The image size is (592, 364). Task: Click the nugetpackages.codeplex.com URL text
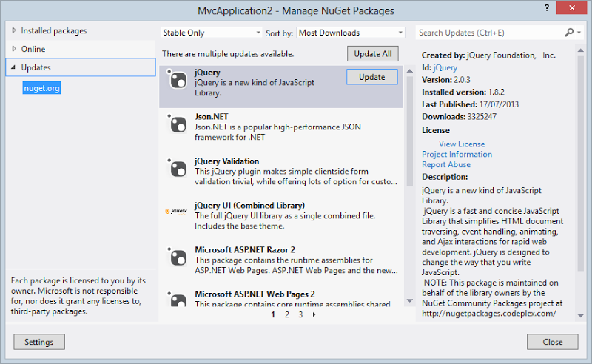point(489,314)
